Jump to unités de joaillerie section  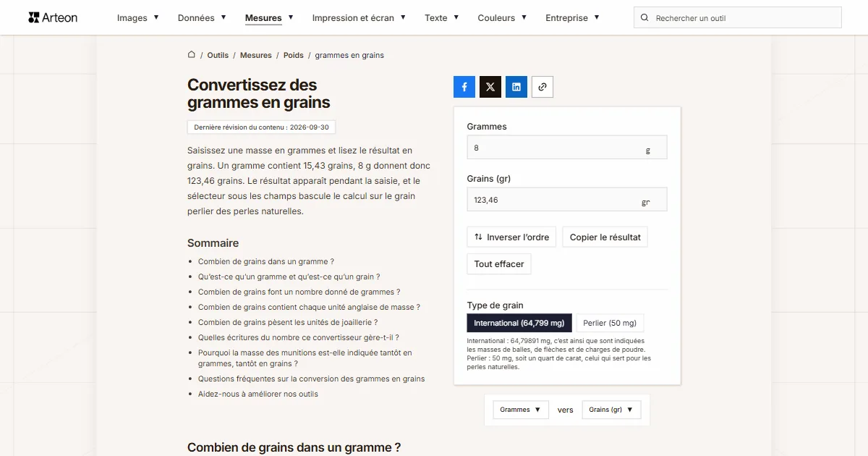point(288,322)
